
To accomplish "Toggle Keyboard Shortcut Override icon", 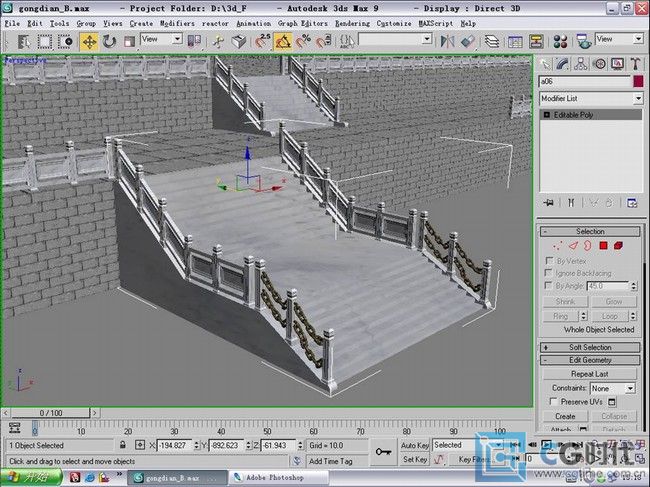I will [239, 41].
